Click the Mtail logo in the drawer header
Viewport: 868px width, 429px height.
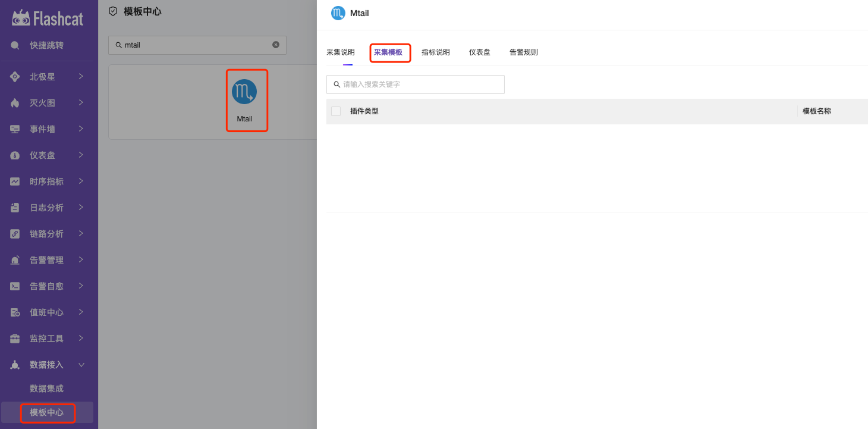[338, 13]
